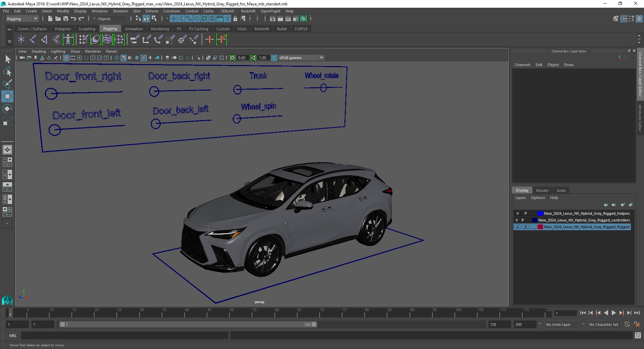This screenshot has width=644, height=349.
Task: Move selected layer up in list
Action: point(606,205)
